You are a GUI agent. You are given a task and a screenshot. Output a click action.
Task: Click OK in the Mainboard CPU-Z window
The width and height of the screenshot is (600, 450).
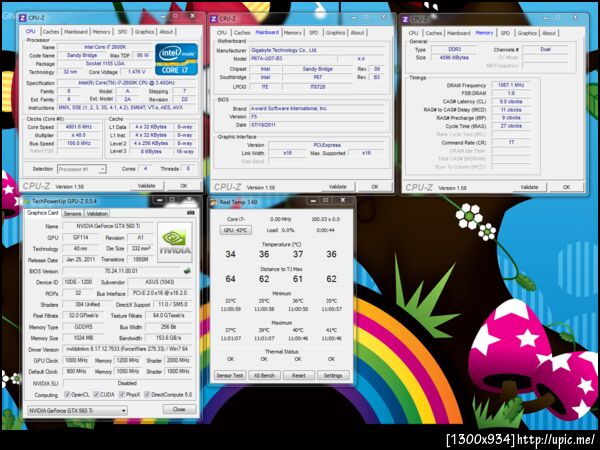(x=375, y=187)
